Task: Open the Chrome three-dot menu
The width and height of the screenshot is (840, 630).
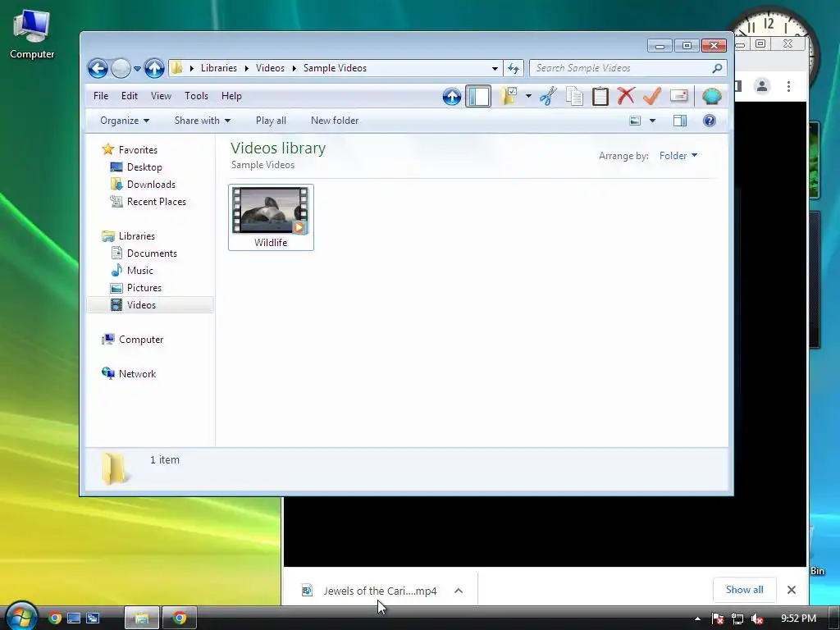Action: (x=788, y=86)
